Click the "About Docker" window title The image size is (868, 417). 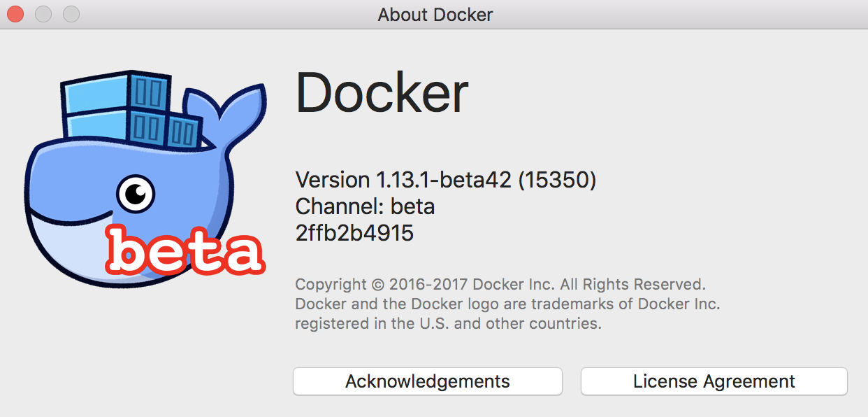[x=435, y=15]
